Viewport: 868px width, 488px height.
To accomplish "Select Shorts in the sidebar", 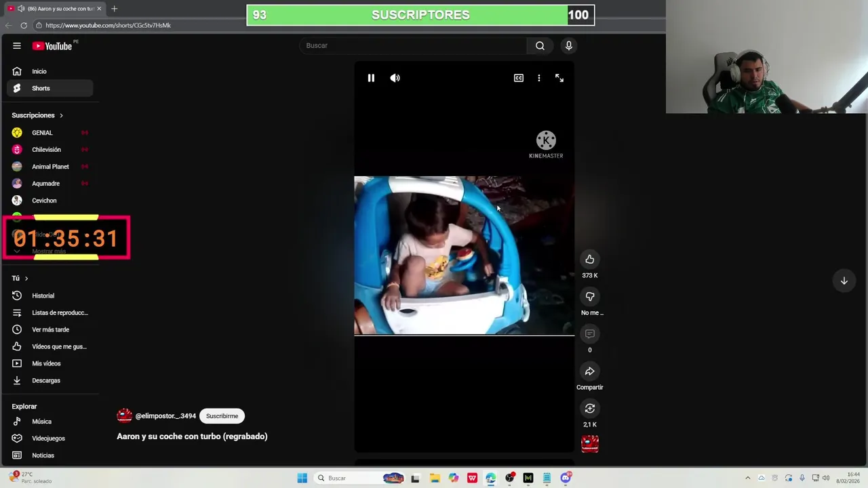I will [x=50, y=88].
